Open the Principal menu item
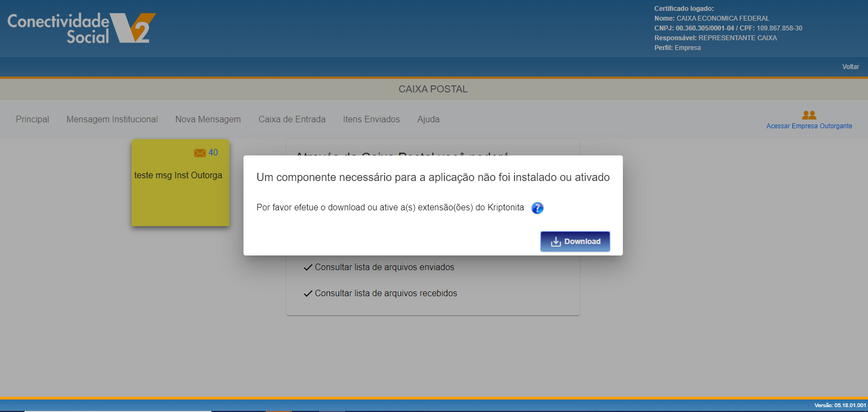868x412 pixels. pos(32,119)
